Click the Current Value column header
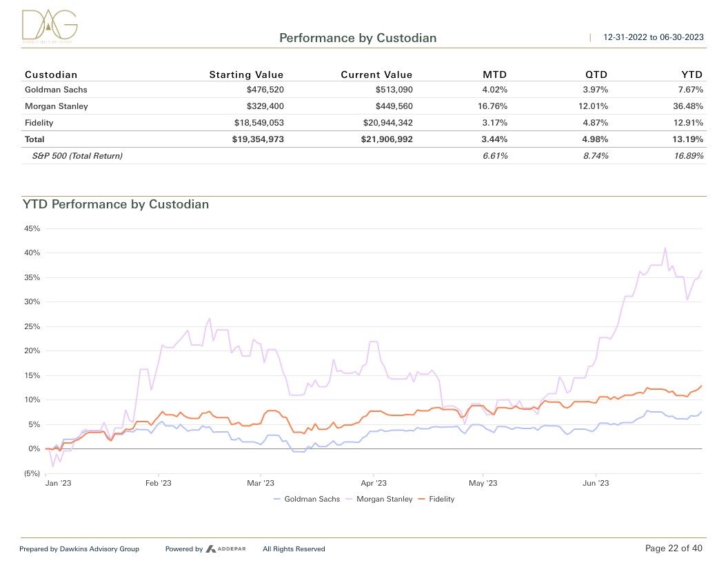Screen dimensions: 728x563 [x=376, y=75]
